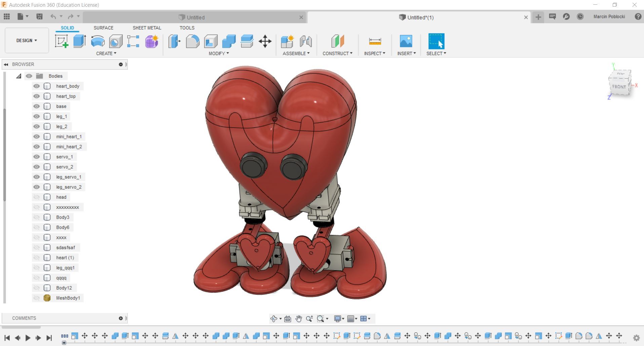Viewport: 644px width, 346px height.
Task: Switch to the SURFACE tab
Action: coord(104,28)
